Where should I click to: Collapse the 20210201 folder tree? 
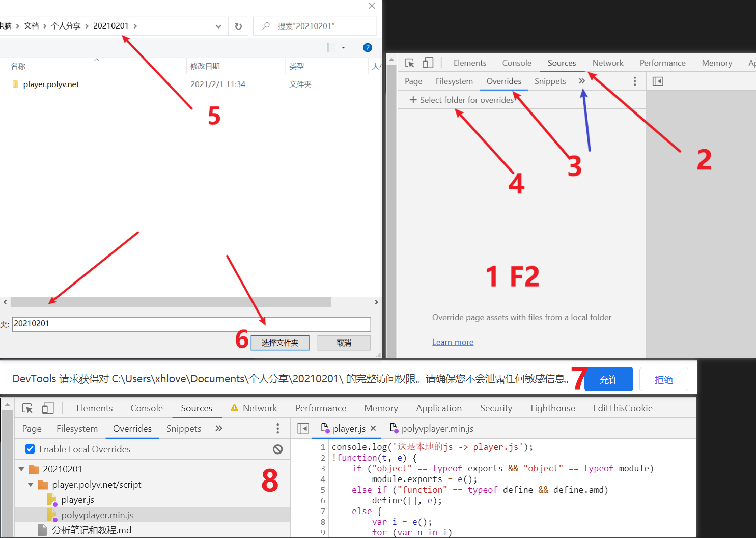click(x=21, y=469)
